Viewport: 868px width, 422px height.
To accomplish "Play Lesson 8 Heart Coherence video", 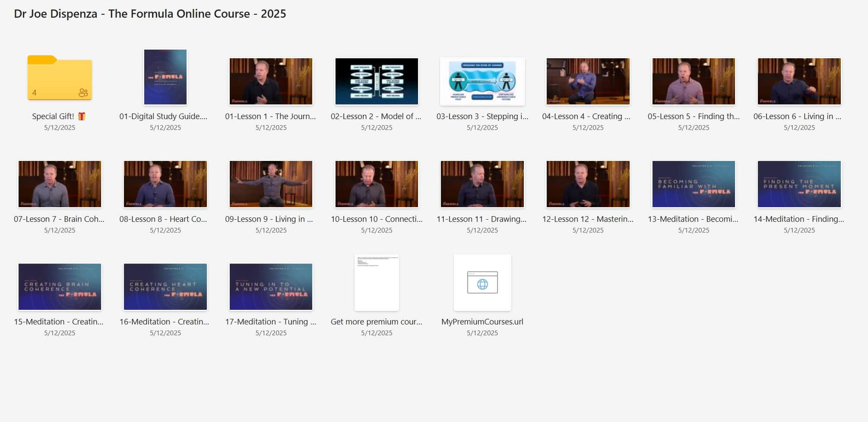I will (165, 184).
